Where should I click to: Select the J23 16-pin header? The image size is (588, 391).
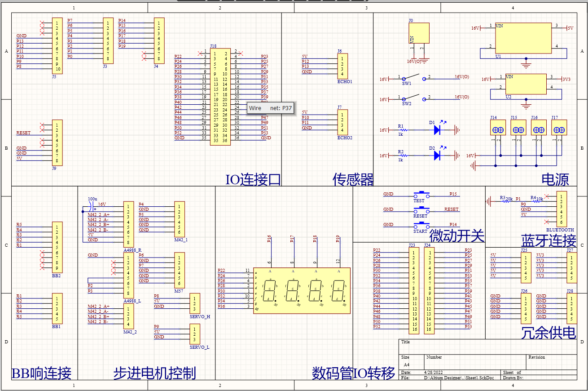(413, 291)
